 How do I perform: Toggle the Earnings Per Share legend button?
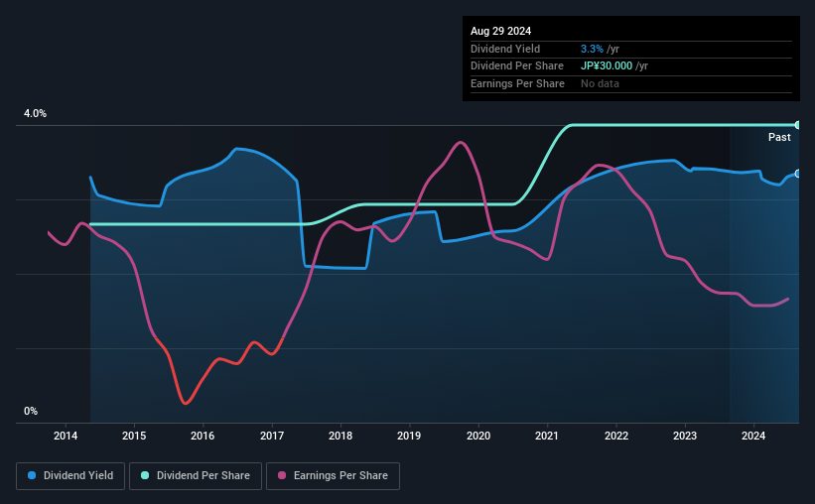333,476
